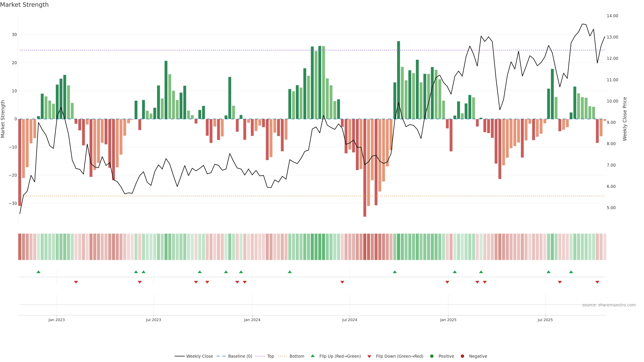Click the Weekly Close Price axis title
This screenshot has width=644, height=362.
[x=625, y=119]
